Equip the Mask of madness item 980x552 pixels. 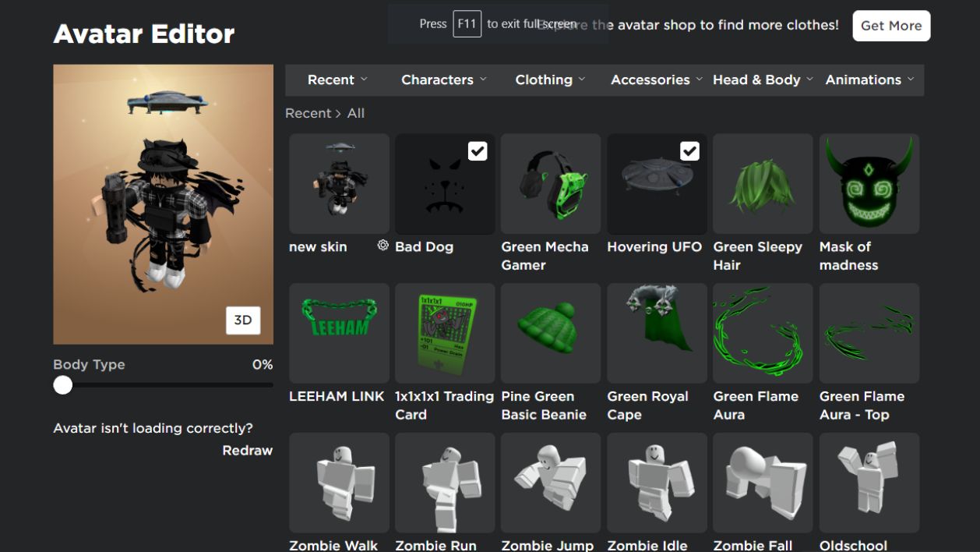[x=869, y=184]
